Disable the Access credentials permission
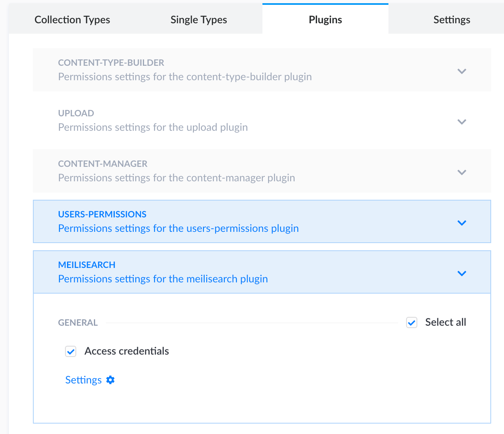The height and width of the screenshot is (434, 504). tap(71, 351)
